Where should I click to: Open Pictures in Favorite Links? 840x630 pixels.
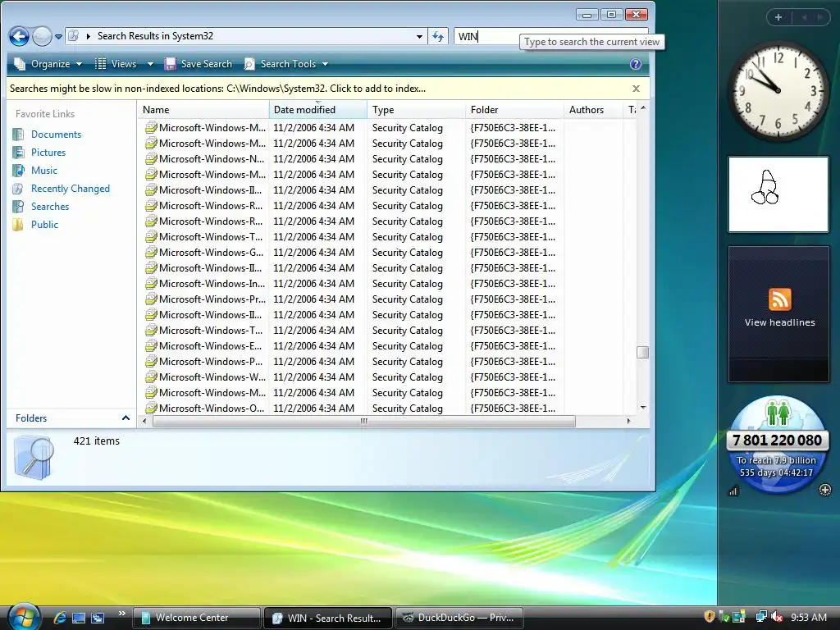[48, 153]
